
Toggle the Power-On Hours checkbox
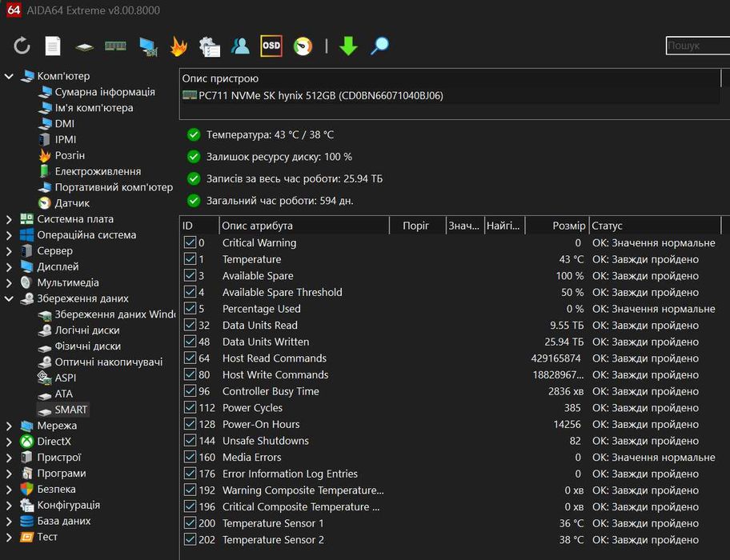pos(190,424)
